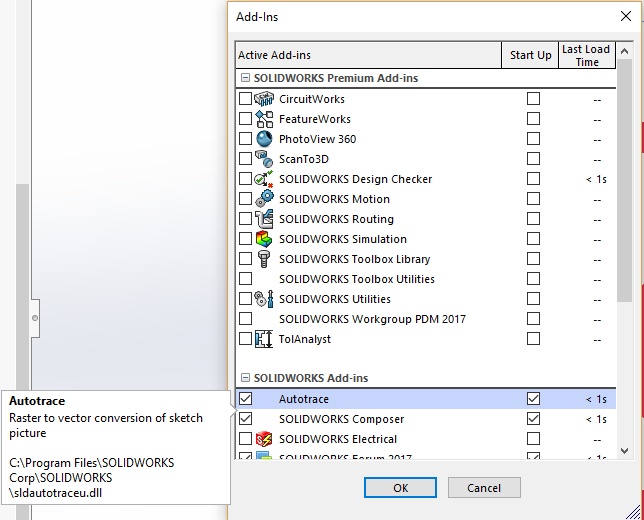The height and width of the screenshot is (520, 644).
Task: Click the TolAnalyst add-in icon
Action: click(x=264, y=339)
